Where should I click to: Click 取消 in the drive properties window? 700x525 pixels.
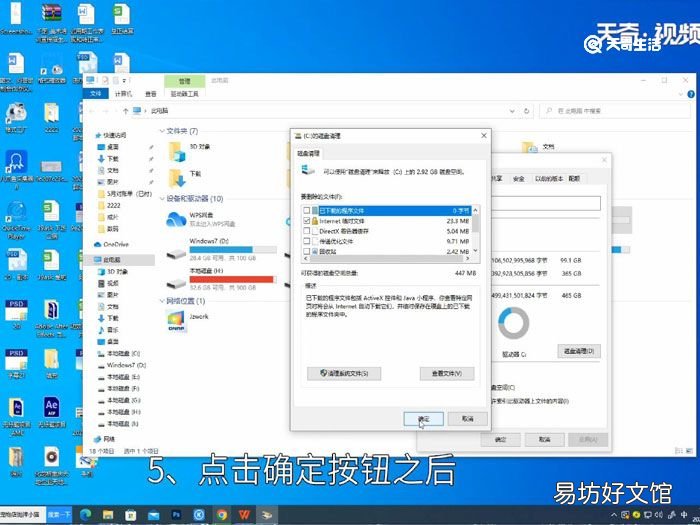click(544, 440)
